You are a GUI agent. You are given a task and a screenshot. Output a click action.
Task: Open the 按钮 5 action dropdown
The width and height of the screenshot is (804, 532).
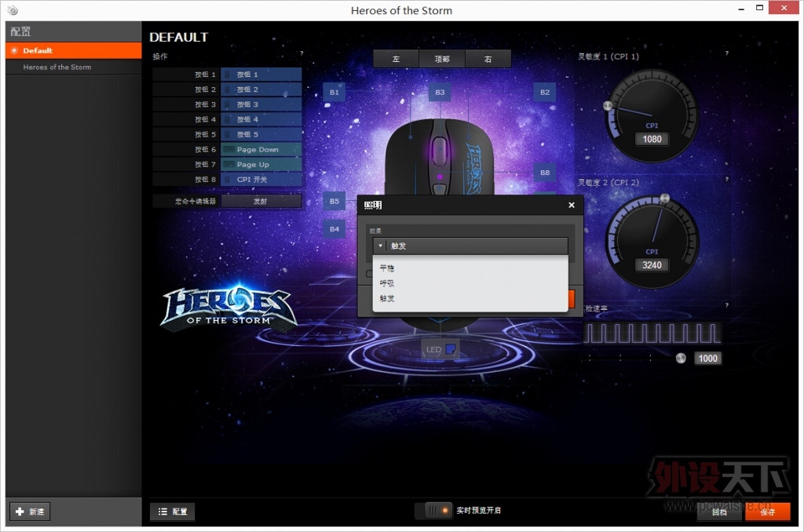261,134
